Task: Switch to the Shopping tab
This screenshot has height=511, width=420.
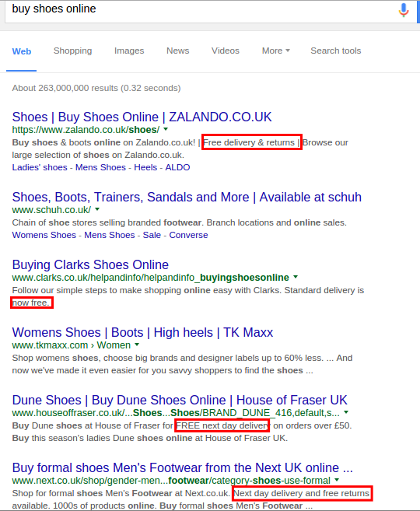Action: tap(72, 51)
